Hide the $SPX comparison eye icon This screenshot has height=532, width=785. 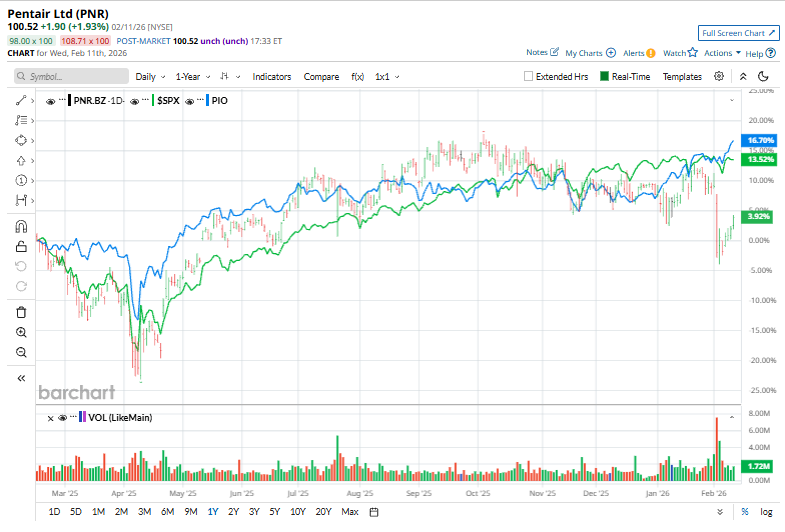point(134,101)
